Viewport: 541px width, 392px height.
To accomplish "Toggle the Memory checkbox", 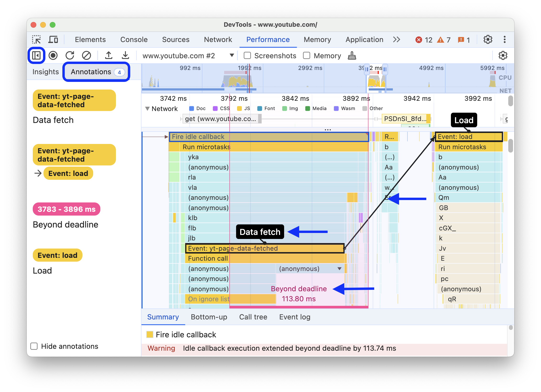I will tap(307, 55).
